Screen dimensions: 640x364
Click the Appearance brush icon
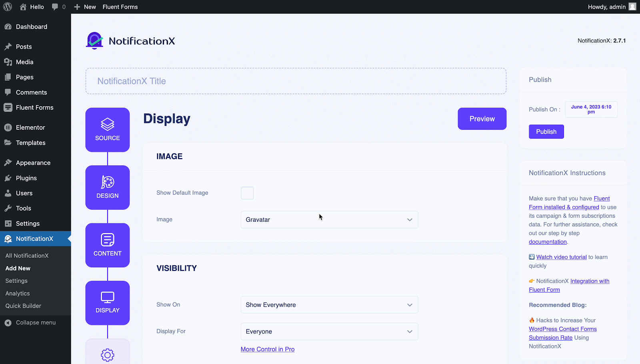click(x=8, y=163)
